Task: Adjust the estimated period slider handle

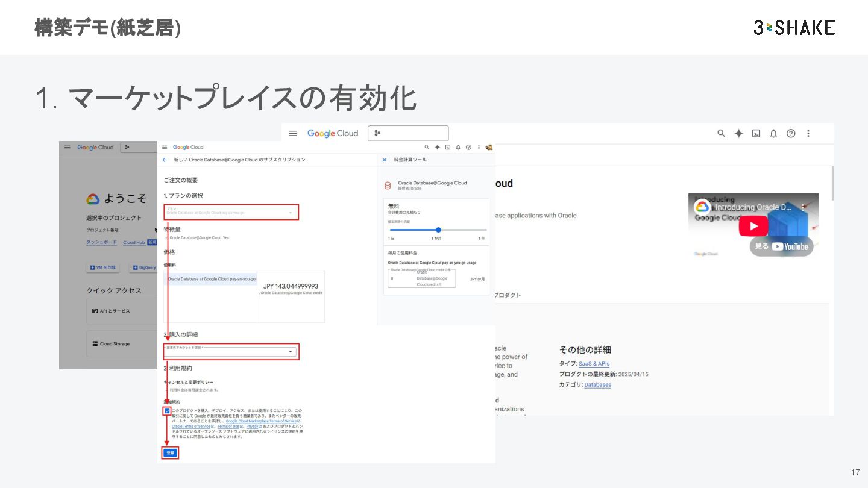Action: 438,230
